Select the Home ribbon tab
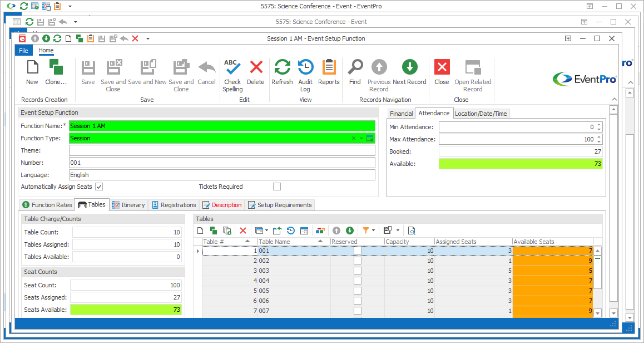This screenshot has height=343, width=644. pos(46,51)
